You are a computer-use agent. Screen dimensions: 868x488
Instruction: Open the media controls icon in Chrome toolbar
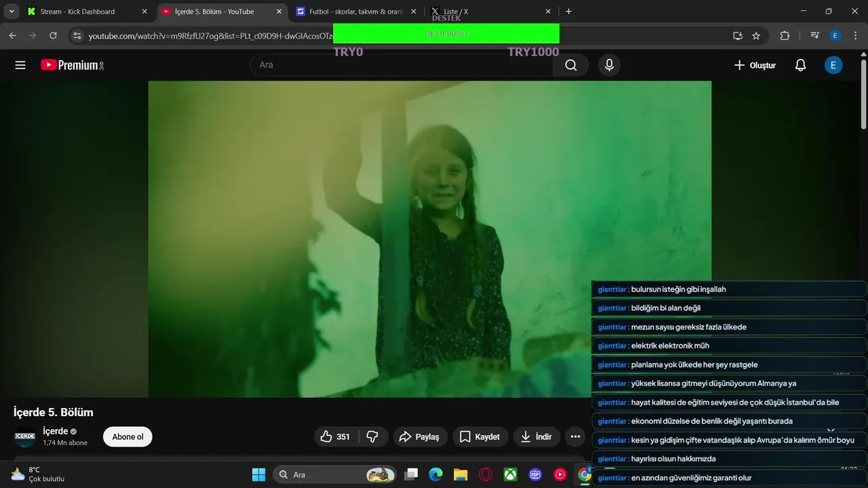pyautogui.click(x=815, y=35)
